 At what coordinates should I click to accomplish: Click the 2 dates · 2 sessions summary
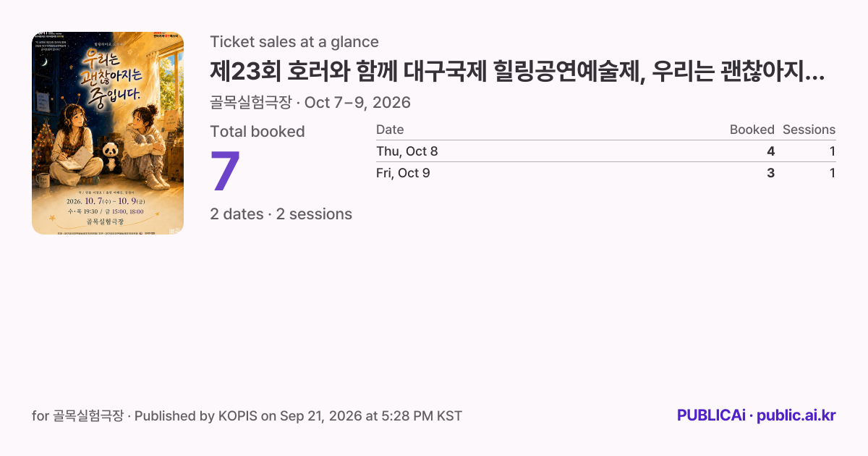pos(281,214)
